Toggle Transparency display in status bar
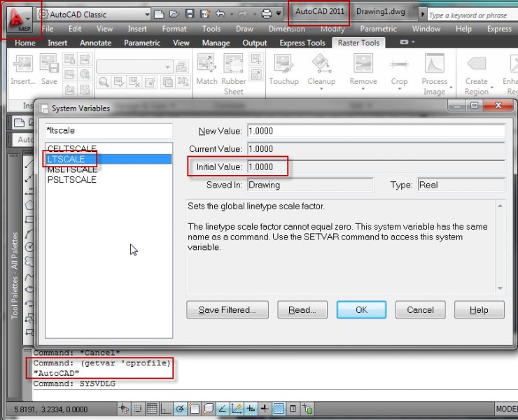The image size is (518, 420). point(279,409)
